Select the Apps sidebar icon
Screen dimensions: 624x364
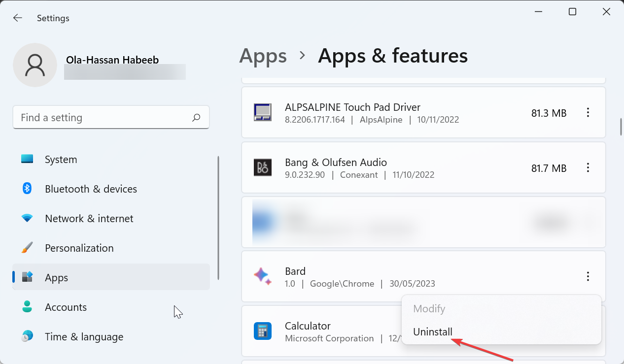point(27,277)
